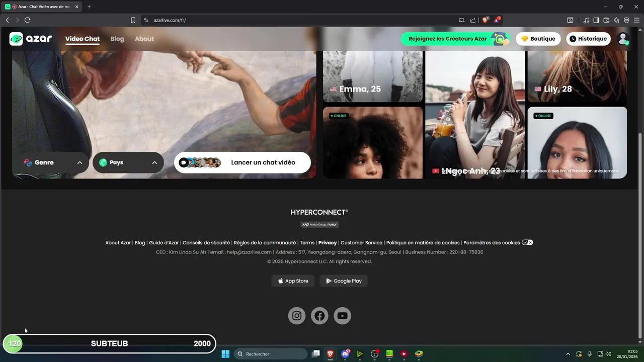
Task: Click the microphone icon in system tray
Action: tap(590, 354)
